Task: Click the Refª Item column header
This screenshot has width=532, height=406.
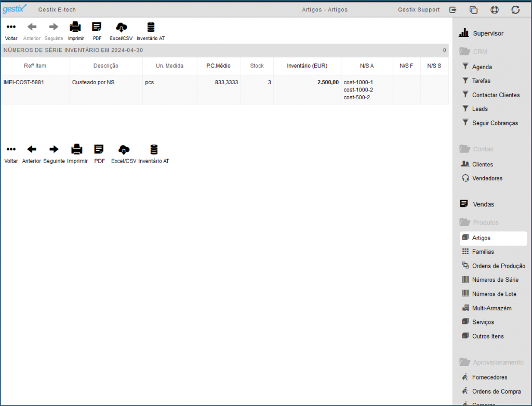Action: [35, 66]
